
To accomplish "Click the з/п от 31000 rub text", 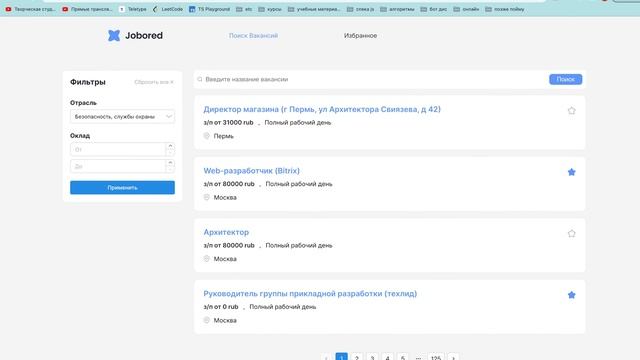I will 229,122.
